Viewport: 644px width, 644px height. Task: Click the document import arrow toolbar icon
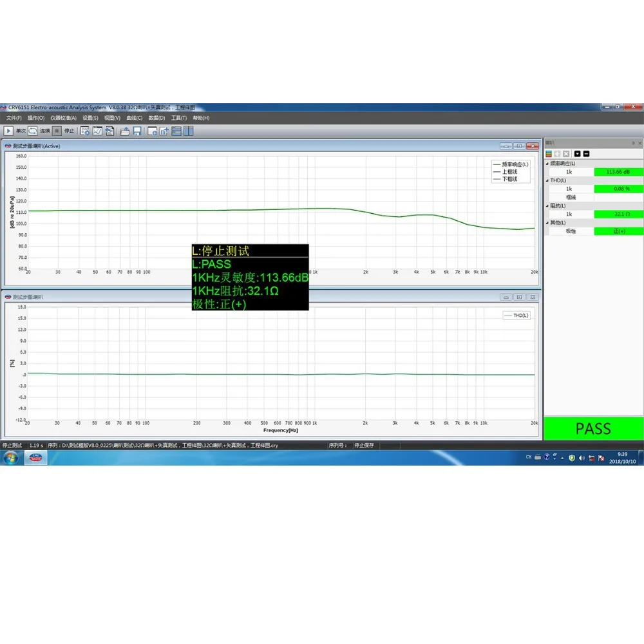(x=109, y=131)
